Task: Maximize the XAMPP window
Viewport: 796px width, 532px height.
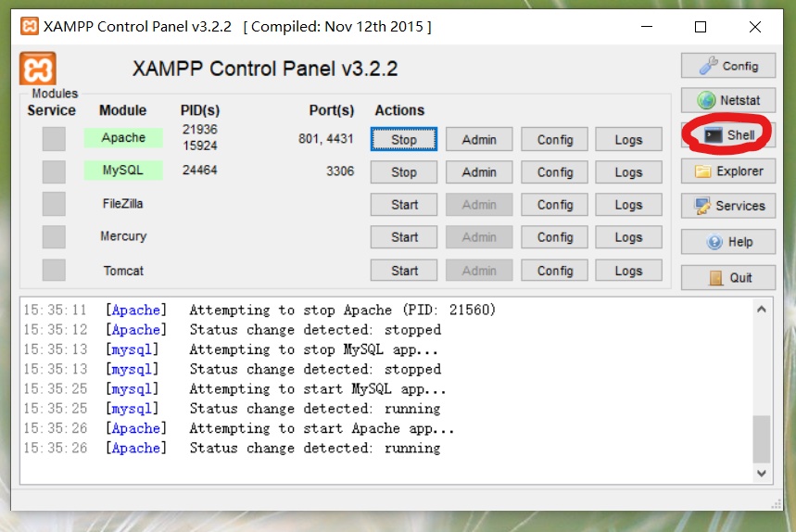Action: [700, 26]
